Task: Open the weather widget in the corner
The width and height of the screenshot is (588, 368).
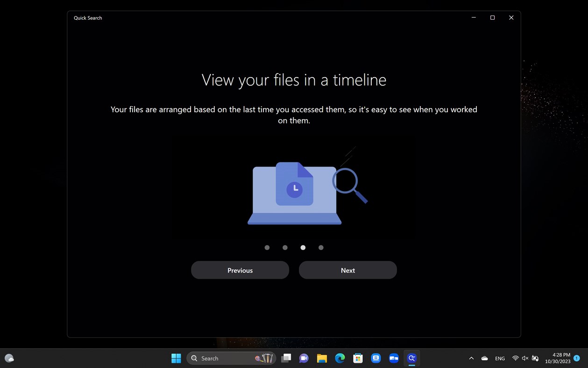Action: (9, 358)
